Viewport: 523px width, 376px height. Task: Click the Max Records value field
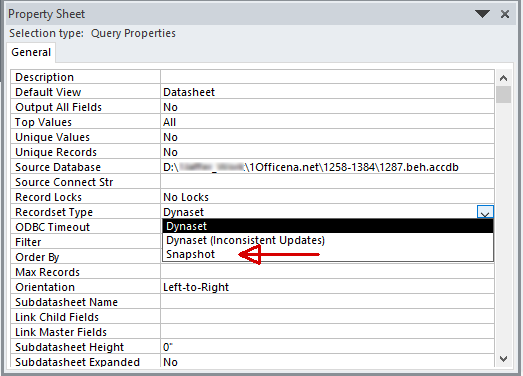[327, 272]
